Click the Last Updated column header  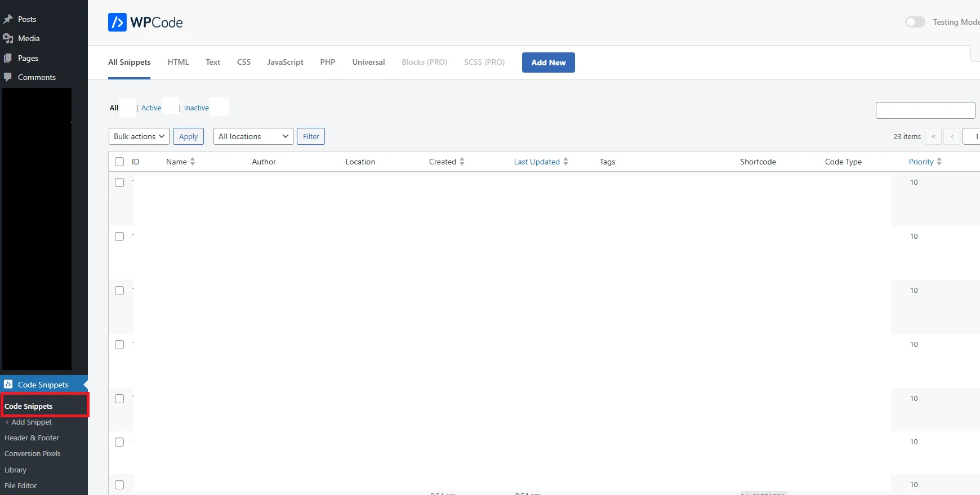pos(537,162)
